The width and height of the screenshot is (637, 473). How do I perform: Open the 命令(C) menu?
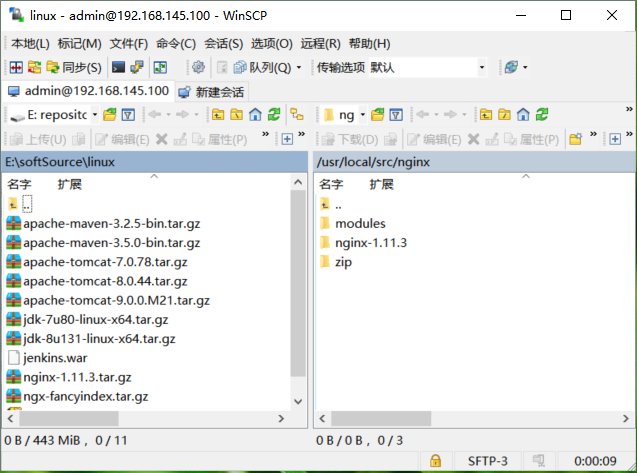click(176, 43)
